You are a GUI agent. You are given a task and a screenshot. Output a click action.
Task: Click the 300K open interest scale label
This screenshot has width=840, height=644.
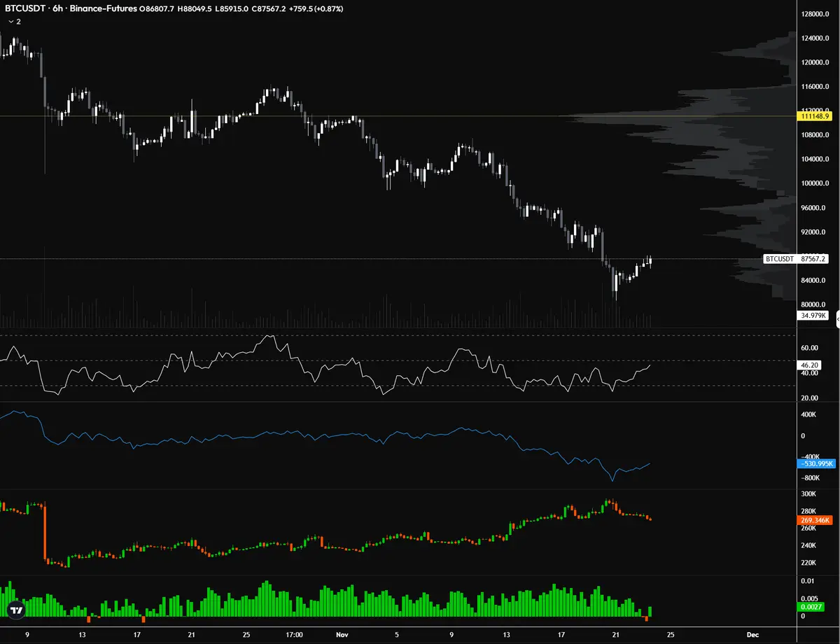click(x=808, y=494)
